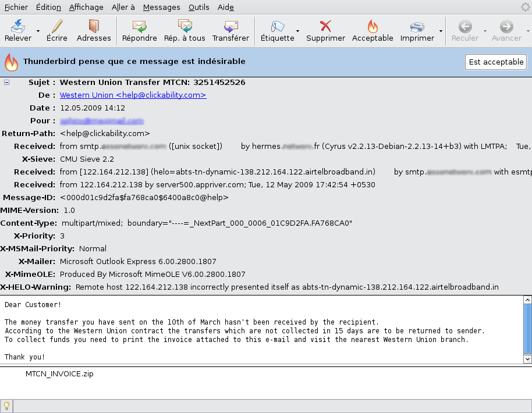
Task: Click the Return-Path value help@clickability.com
Action: click(x=105, y=134)
